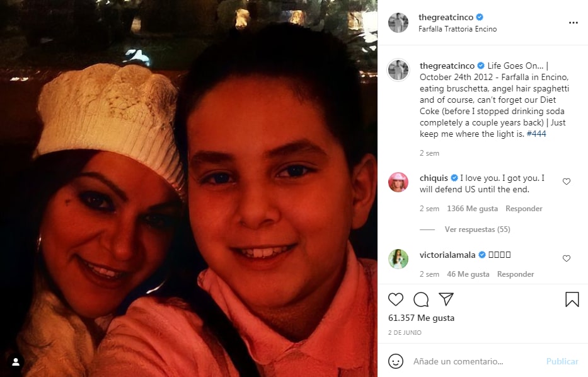Show tagged people icon on photo
The width and height of the screenshot is (588, 377).
pyautogui.click(x=16, y=362)
